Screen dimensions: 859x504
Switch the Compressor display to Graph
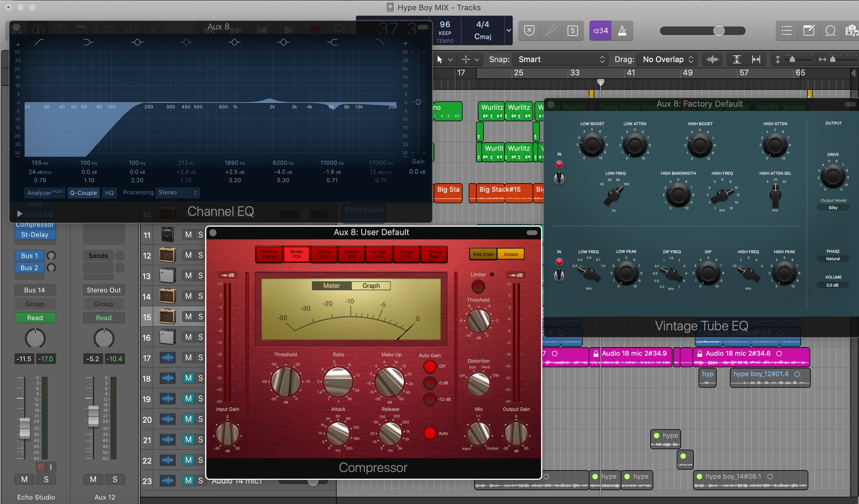click(371, 286)
